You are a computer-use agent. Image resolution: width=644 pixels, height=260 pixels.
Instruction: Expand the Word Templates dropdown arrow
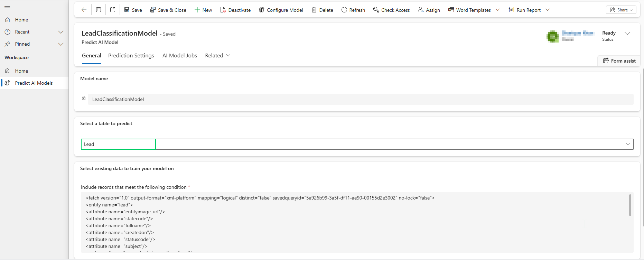(498, 10)
